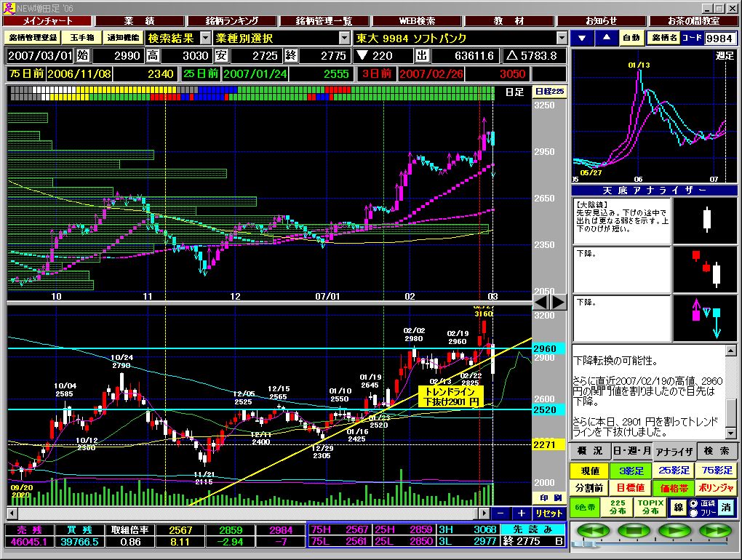Click the 銘柄管理登録 button

[x=33, y=38]
